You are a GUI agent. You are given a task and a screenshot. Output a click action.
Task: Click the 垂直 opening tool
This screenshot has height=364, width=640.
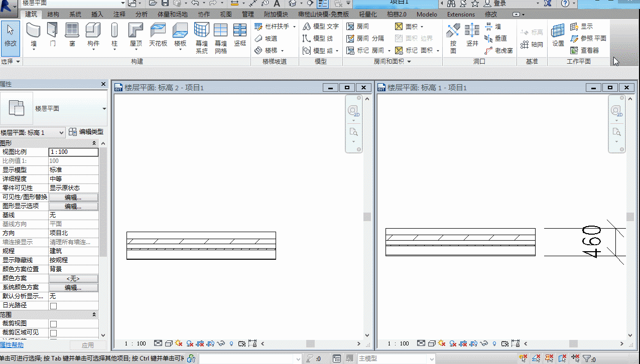click(495, 38)
